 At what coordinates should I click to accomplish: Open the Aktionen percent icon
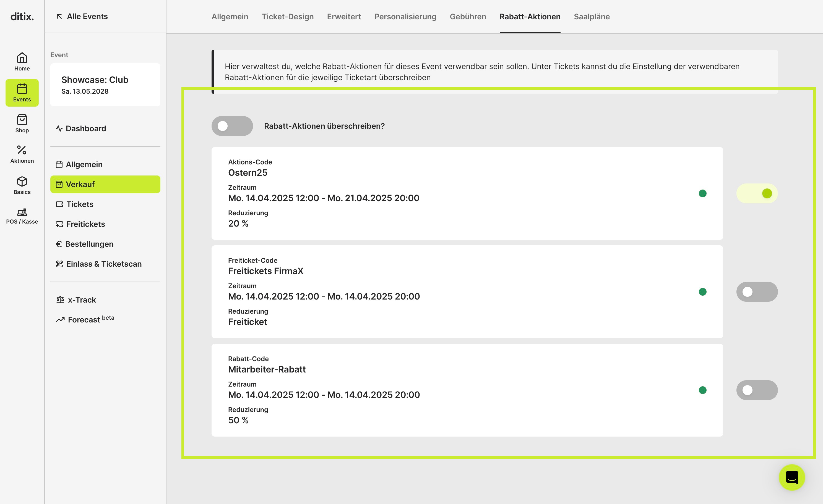(x=22, y=150)
